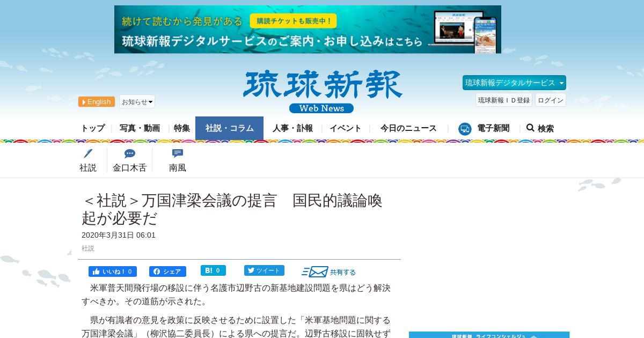Click the date 2020年3月31日 06:01
This screenshot has width=644, height=338.
tap(119, 235)
